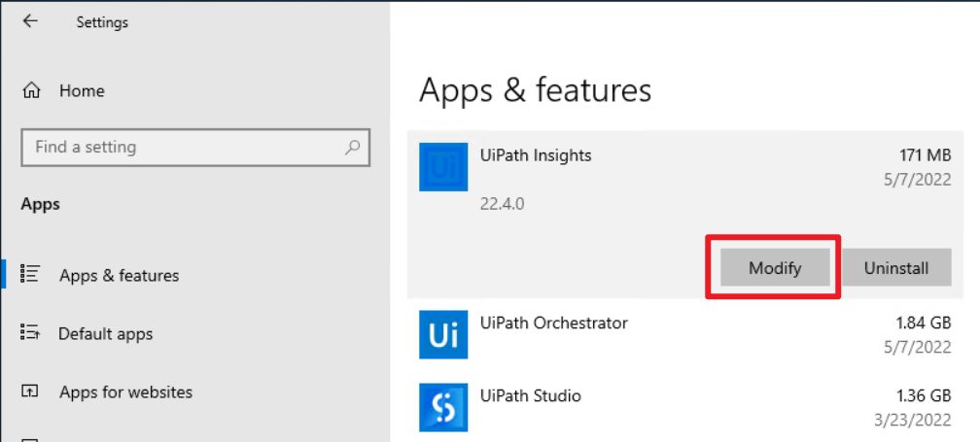Click the Modify button for UiPath Insights
The image size is (980, 442).
pos(775,268)
